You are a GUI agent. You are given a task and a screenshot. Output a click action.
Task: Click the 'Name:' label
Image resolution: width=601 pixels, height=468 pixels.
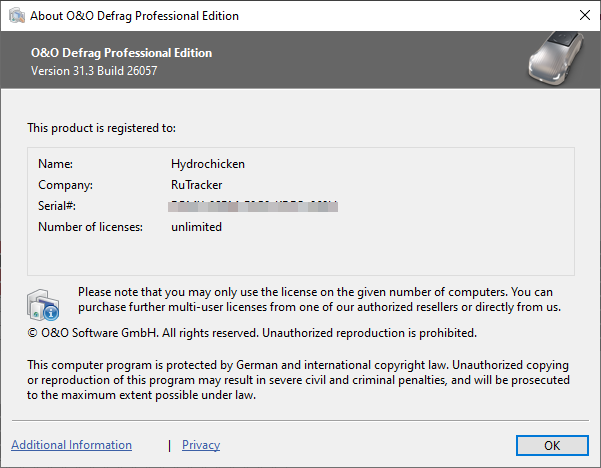pos(56,164)
